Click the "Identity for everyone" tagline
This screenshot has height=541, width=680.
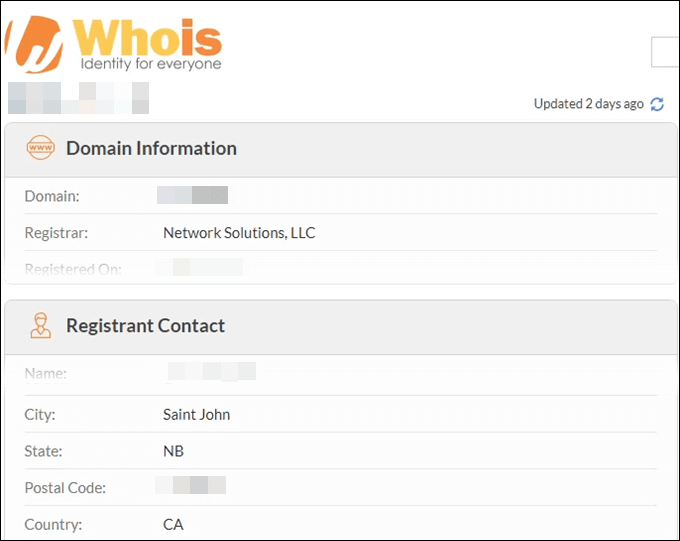click(150, 64)
